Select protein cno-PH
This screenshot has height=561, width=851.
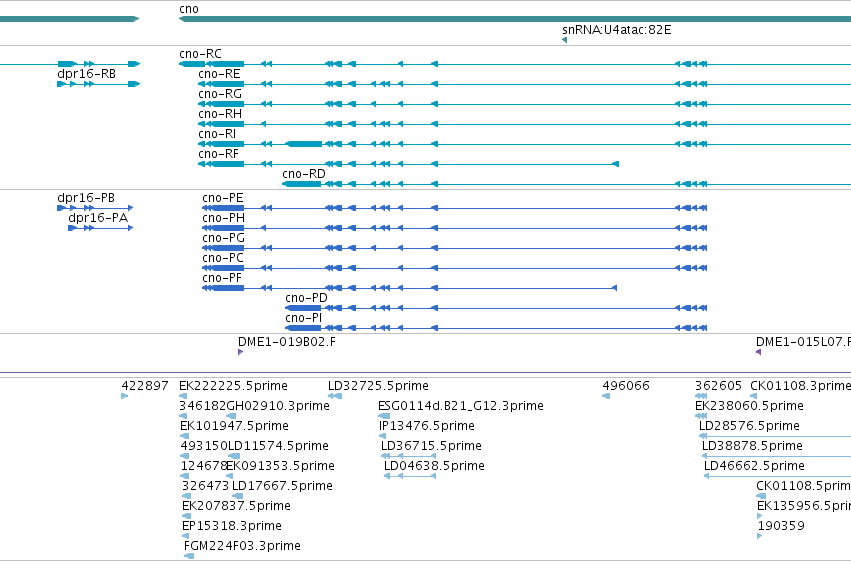click(223, 218)
